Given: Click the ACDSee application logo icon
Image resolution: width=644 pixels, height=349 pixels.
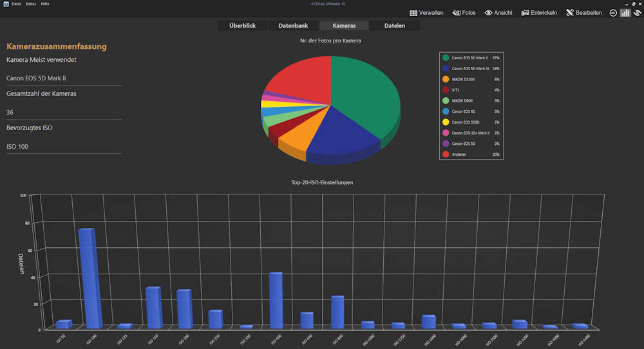Looking at the screenshot, I should pos(5,4).
